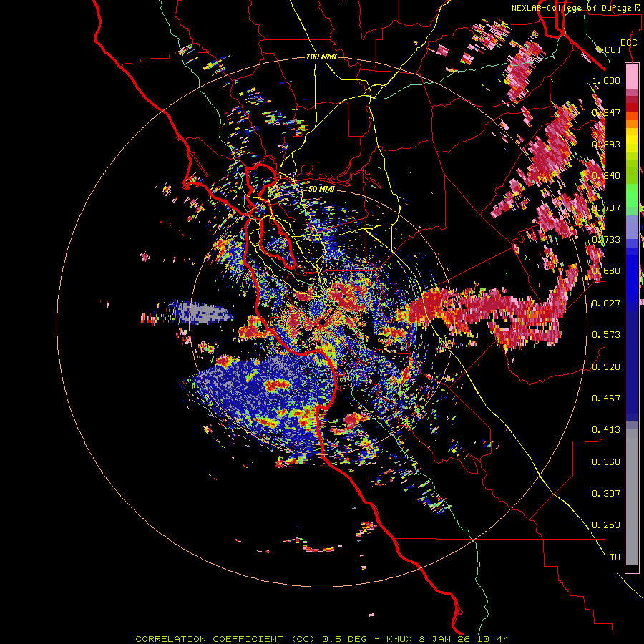Screen dimensions: 644x644
Task: Click the 0.307 scale value
Action: [x=606, y=493]
